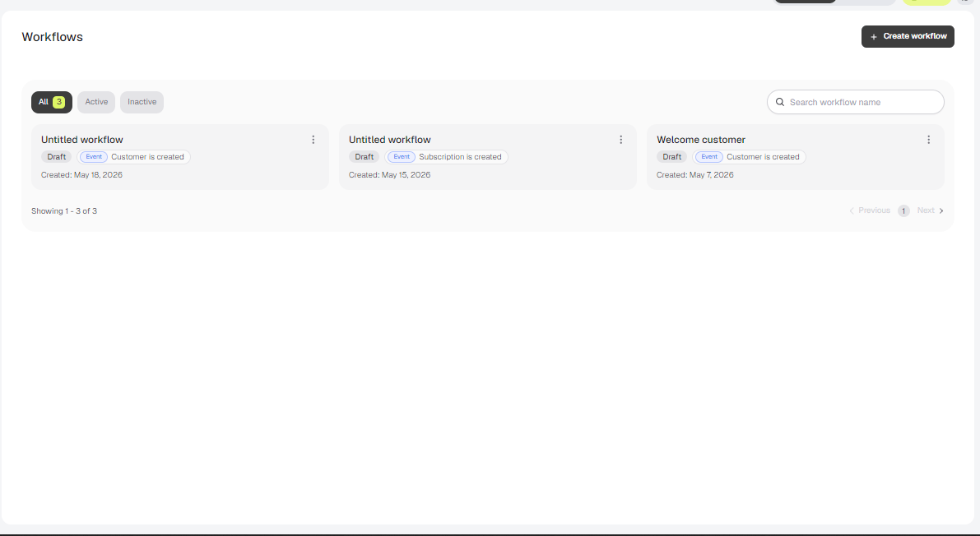Click the Created: May 15, 2026 date
The width and height of the screenshot is (980, 536).
[389, 175]
